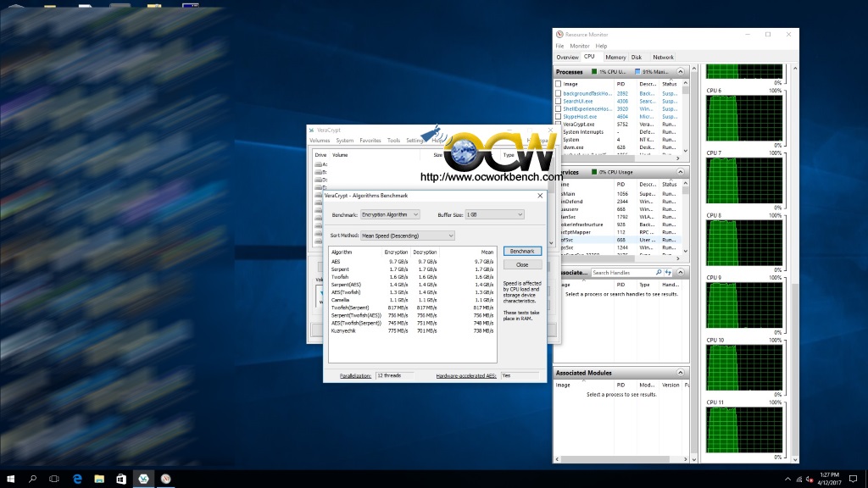Close the Algorithms Benchmark dialog with X
The image size is (868, 488).
[540, 196]
